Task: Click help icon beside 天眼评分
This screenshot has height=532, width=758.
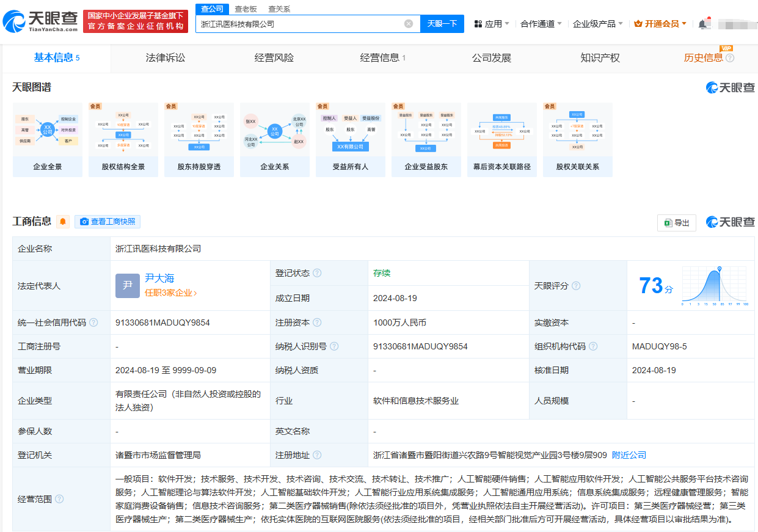Action: tap(576, 286)
